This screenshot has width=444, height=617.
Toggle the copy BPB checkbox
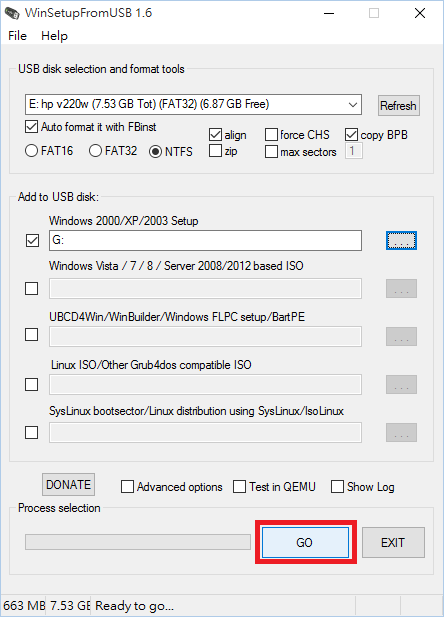pos(351,135)
